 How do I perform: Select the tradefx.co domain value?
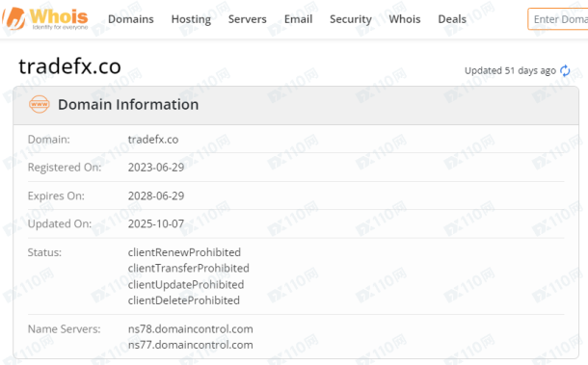[x=153, y=140]
